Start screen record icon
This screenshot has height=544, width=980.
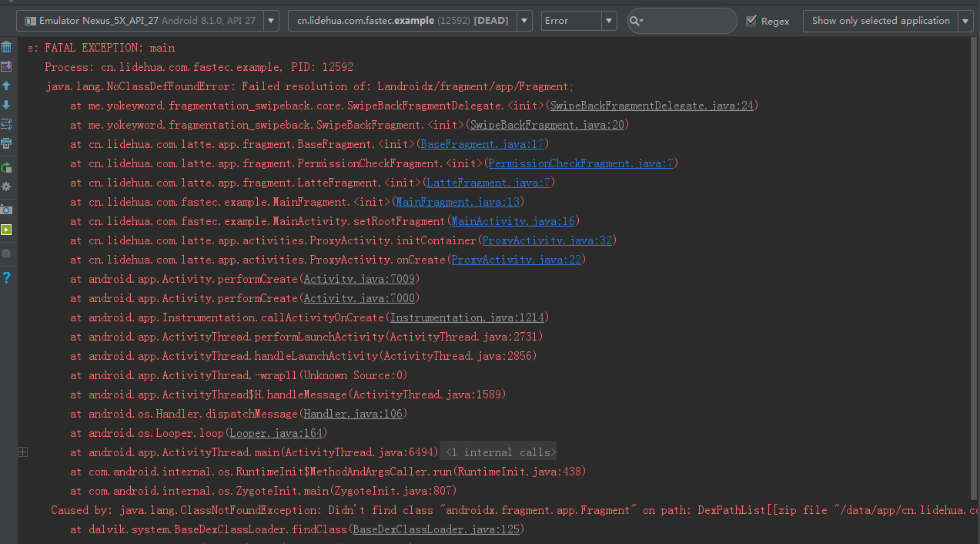point(6,230)
